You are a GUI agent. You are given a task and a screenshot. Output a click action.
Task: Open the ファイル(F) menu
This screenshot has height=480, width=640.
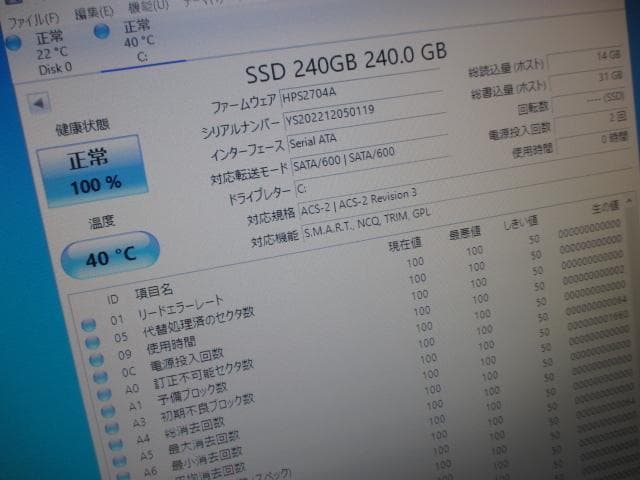tap(33, 20)
